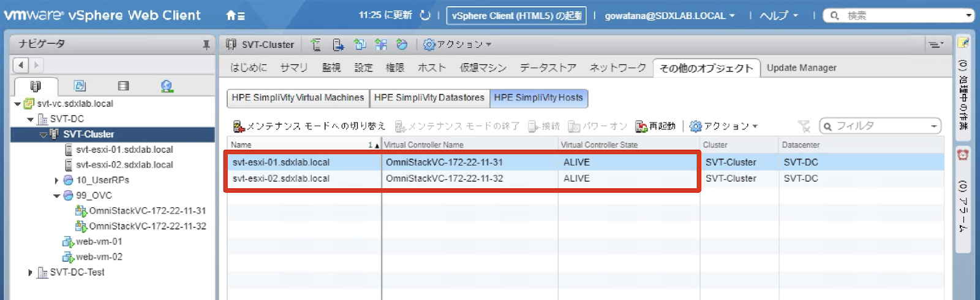Click the new resource pool toolbar icon
The image size is (980, 300).
pyautogui.click(x=402, y=44)
